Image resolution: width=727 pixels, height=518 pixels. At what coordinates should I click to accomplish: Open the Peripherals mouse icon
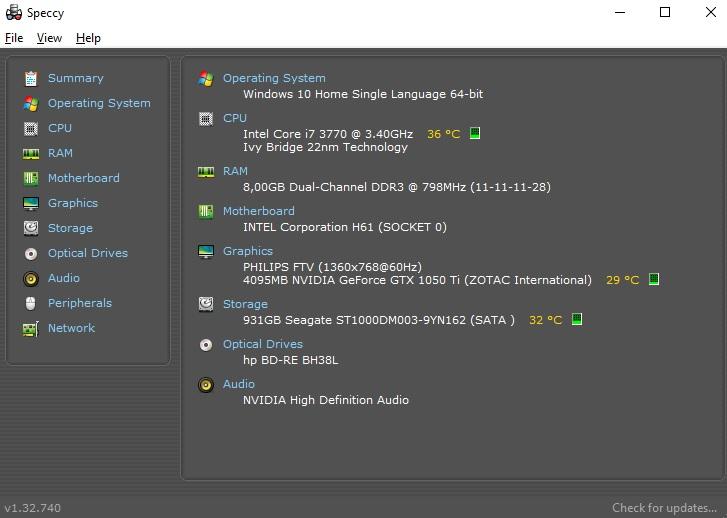point(31,303)
